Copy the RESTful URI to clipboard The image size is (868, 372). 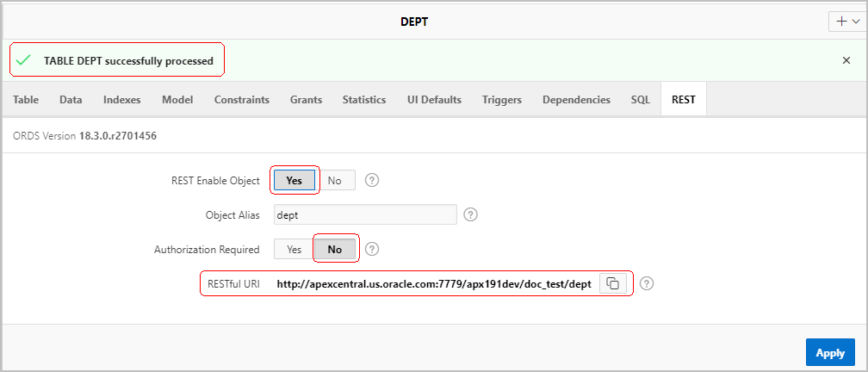click(x=612, y=283)
